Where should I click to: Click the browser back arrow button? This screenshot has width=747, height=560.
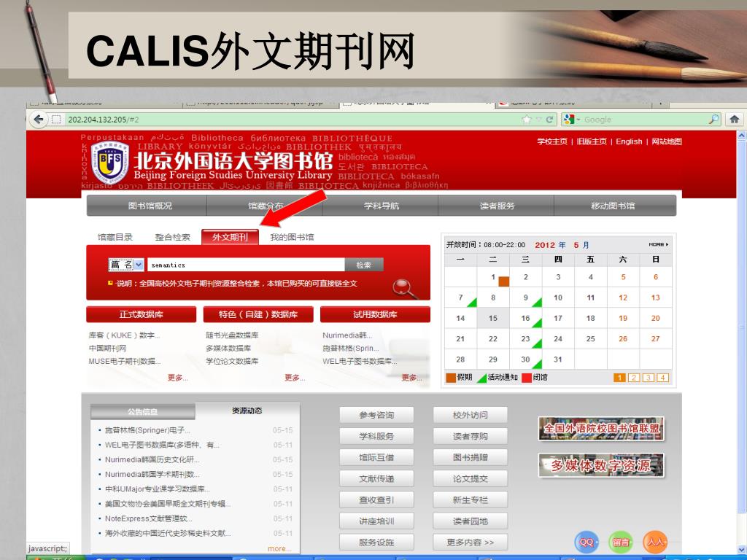[x=39, y=119]
